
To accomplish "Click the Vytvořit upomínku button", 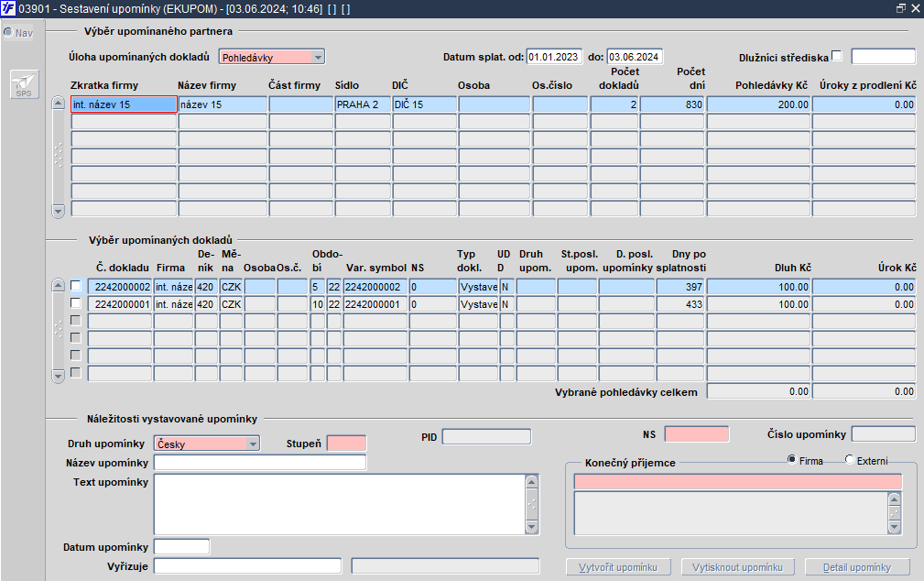I will point(618,567).
